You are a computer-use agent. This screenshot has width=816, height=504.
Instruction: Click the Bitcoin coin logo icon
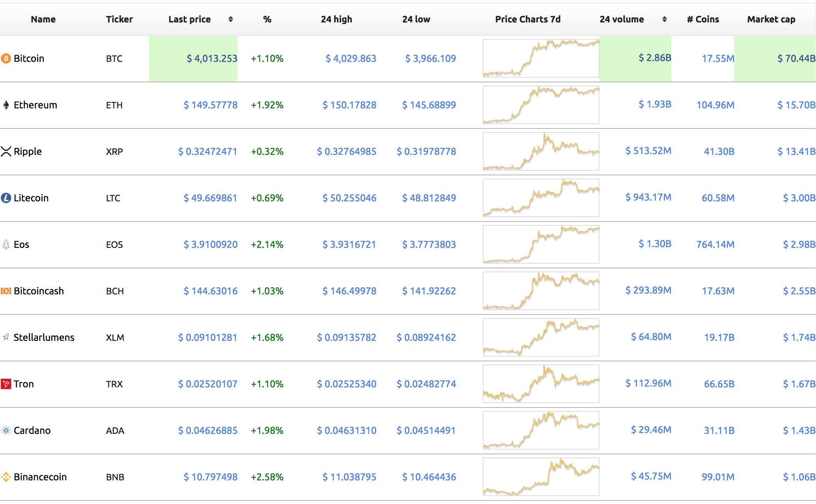pos(6,59)
